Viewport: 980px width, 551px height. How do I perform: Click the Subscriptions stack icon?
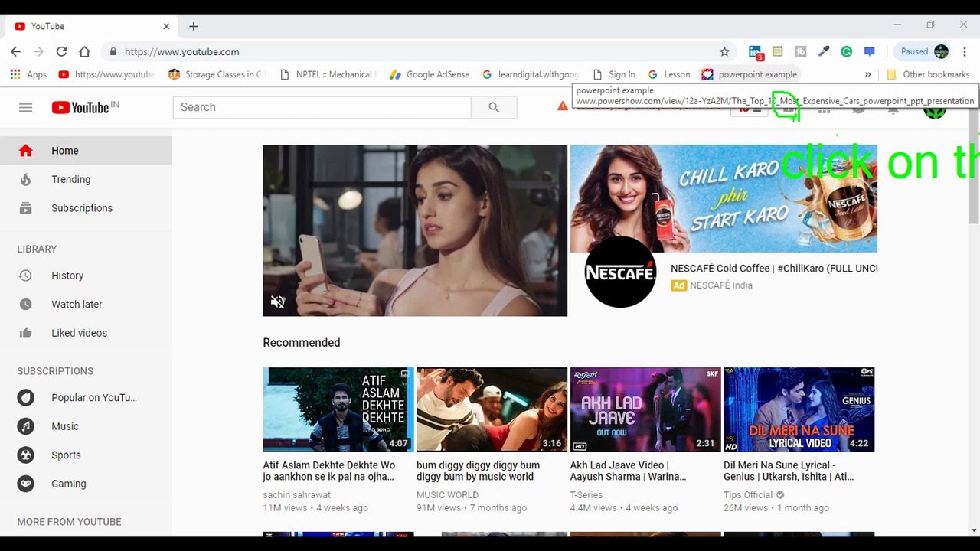[x=25, y=208]
